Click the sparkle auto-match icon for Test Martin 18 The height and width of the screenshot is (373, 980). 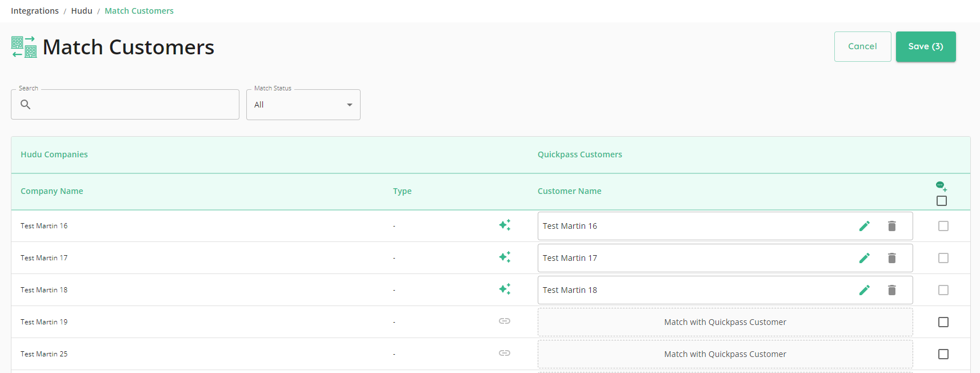[505, 289]
